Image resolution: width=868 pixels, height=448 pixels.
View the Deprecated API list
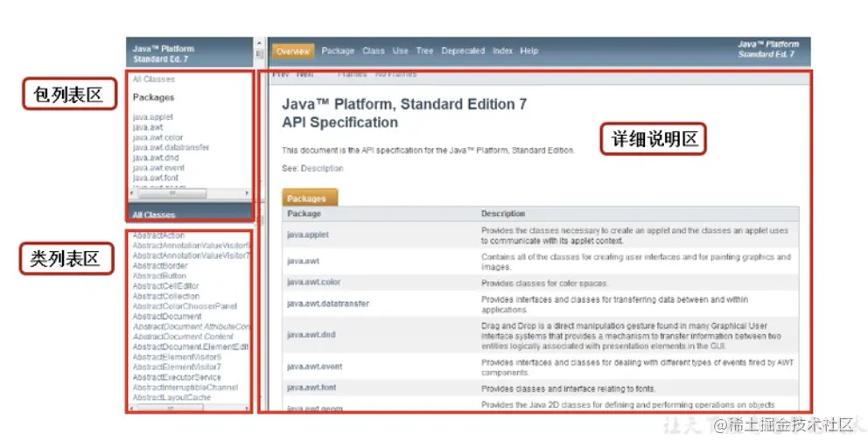click(x=463, y=51)
